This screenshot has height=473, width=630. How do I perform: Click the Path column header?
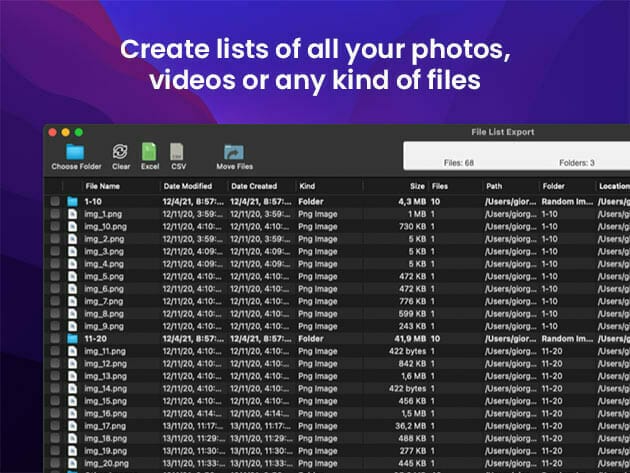[494, 186]
